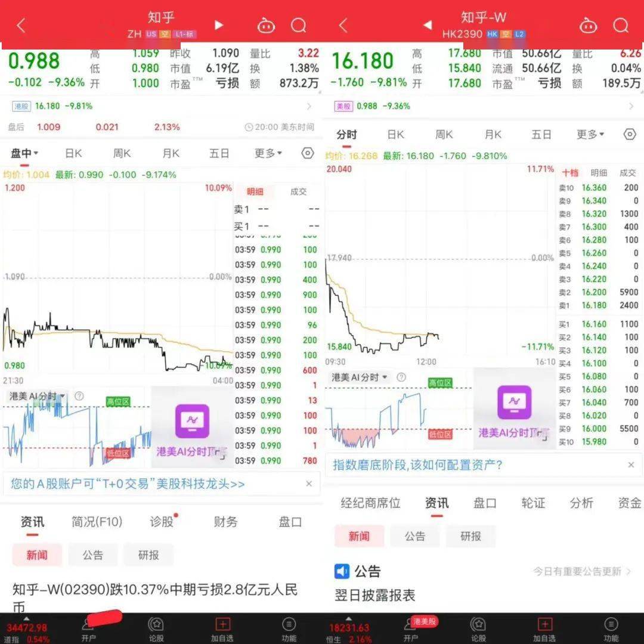Tap the blue 公告 speaker icon
Screen dimensions: 644x644
pyautogui.click(x=342, y=571)
